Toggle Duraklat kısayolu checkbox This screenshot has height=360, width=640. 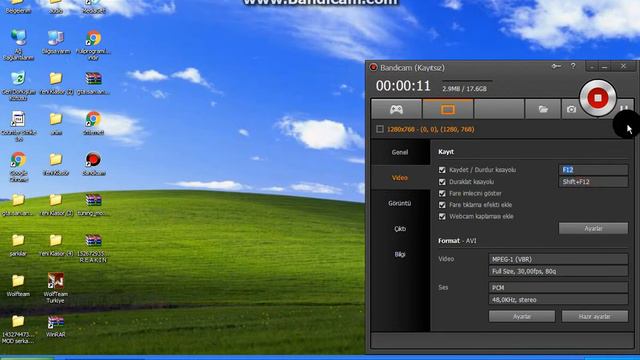tap(442, 182)
